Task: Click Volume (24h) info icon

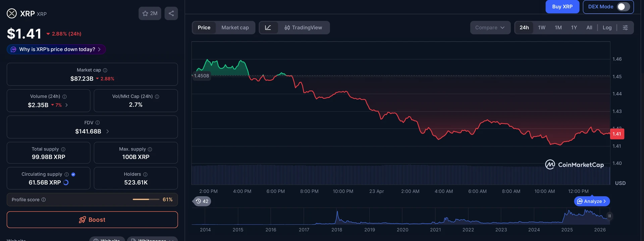Action: point(64,97)
